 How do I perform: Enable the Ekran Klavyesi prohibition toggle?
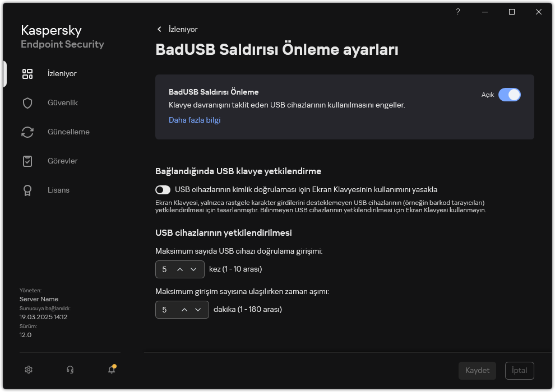[x=163, y=190]
